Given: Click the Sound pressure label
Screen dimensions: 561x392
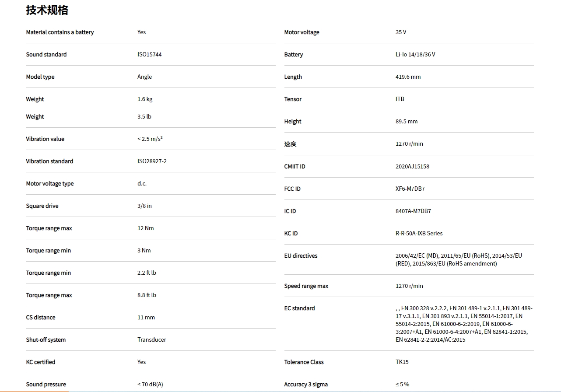Looking at the screenshot, I should pyautogui.click(x=46, y=385).
